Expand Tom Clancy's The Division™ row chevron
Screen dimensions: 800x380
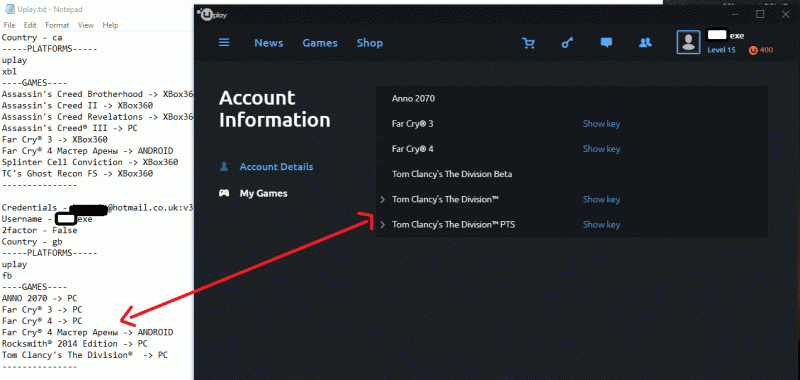tap(383, 199)
